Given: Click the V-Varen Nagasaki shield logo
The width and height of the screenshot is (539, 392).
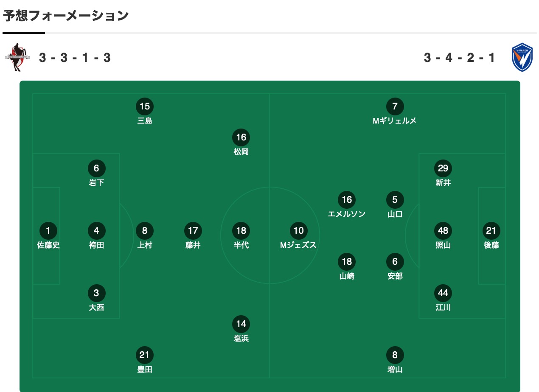Looking at the screenshot, I should [x=522, y=57].
